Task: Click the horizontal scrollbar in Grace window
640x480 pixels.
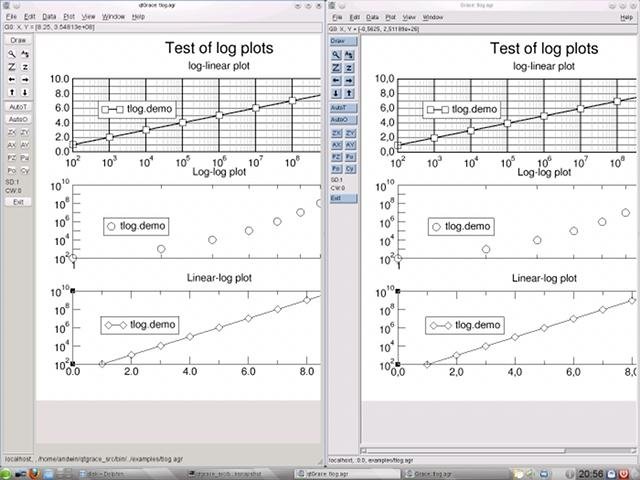Action: [x=499, y=451]
